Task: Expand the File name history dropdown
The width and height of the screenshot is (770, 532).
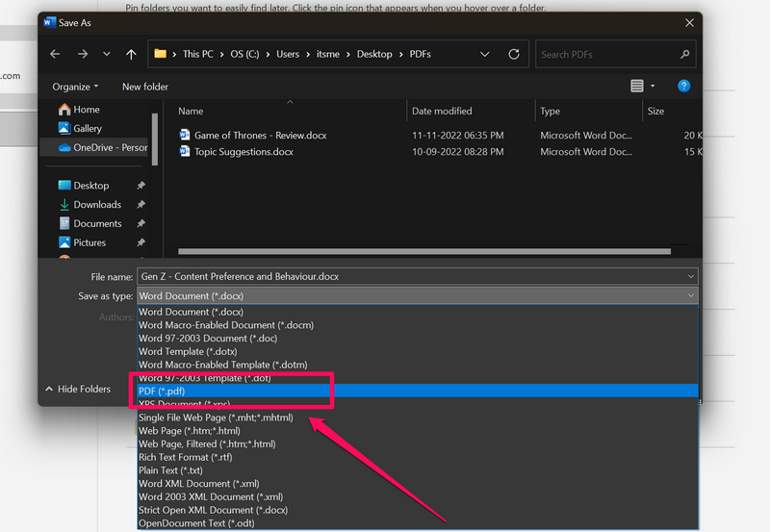Action: click(690, 277)
